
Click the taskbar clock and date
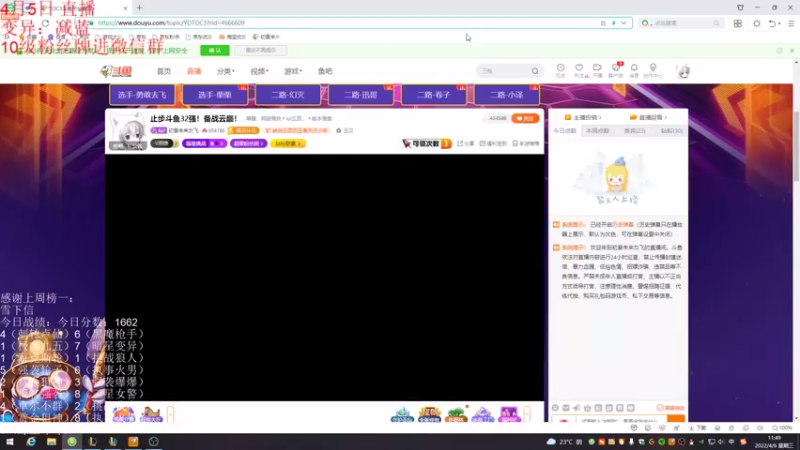click(774, 442)
